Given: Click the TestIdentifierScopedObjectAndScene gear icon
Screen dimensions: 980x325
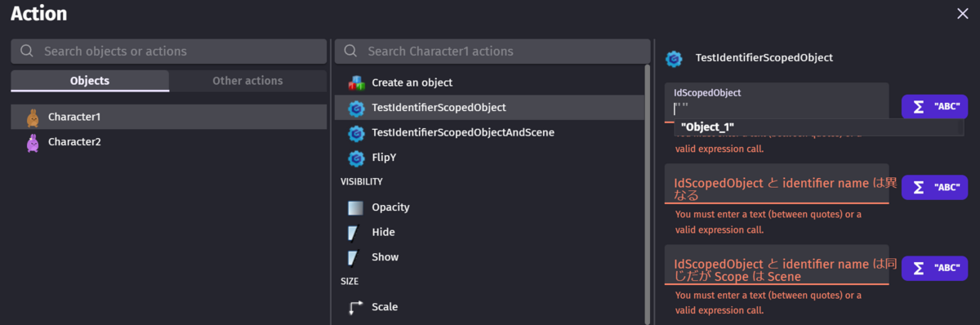Looking at the screenshot, I should [356, 132].
